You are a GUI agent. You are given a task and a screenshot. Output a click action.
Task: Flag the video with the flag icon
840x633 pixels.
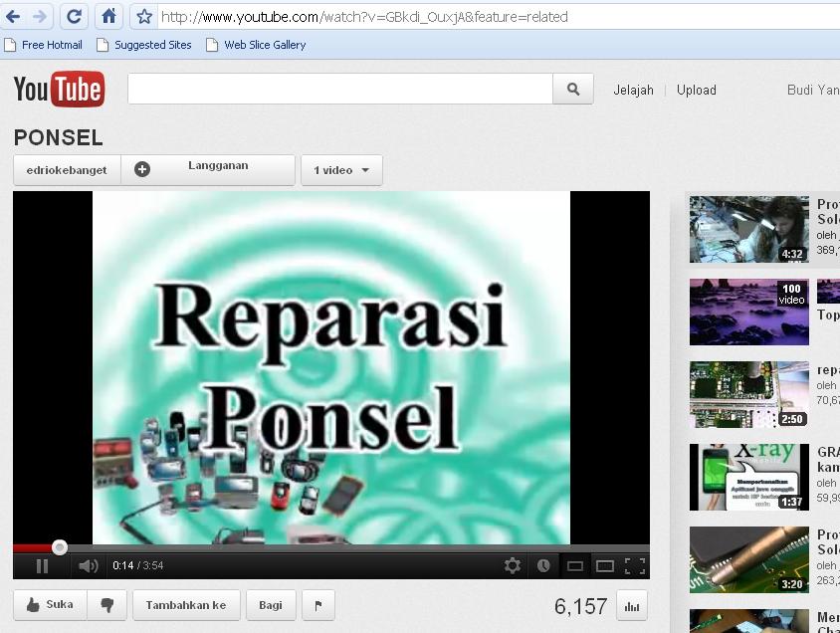coord(318,605)
